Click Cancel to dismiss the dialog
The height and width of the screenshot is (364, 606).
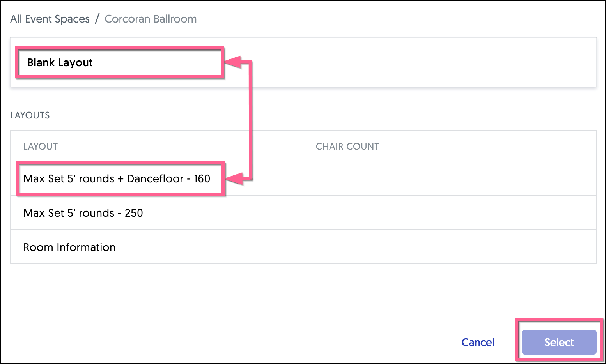478,342
